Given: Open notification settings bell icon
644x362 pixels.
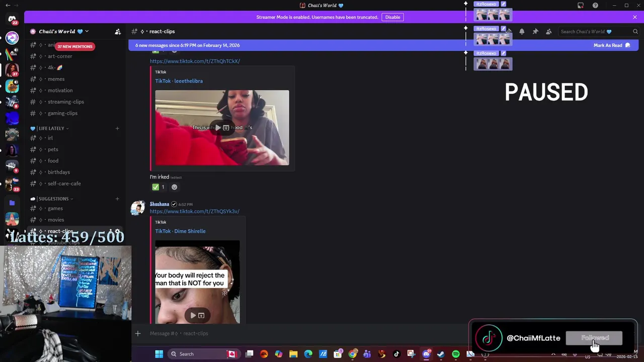Looking at the screenshot, I should pos(522,31).
